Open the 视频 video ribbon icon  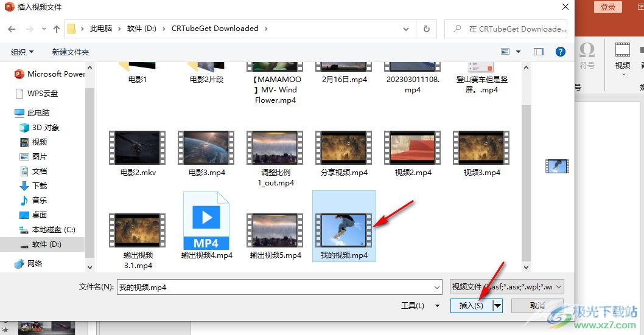(x=623, y=56)
